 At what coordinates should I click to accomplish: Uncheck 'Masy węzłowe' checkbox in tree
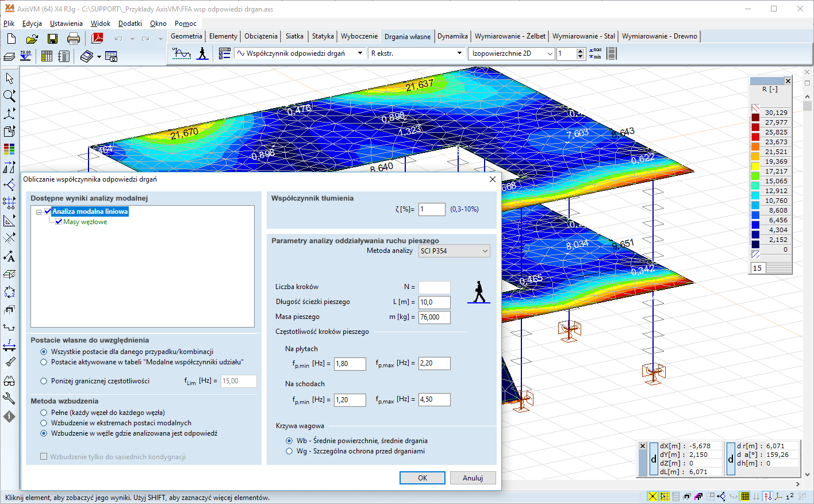(58, 222)
